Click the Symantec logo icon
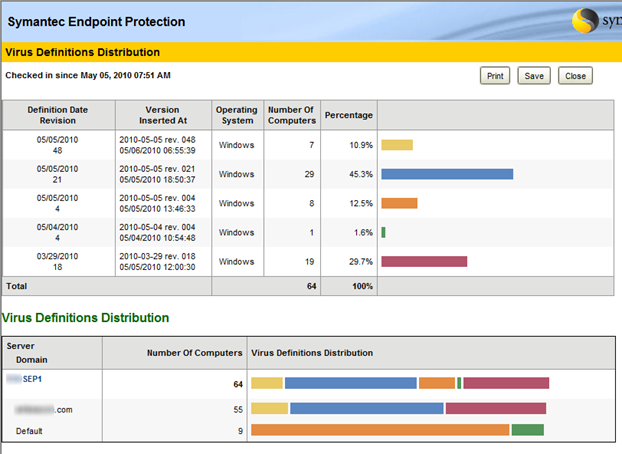622x454 pixels. (x=585, y=21)
